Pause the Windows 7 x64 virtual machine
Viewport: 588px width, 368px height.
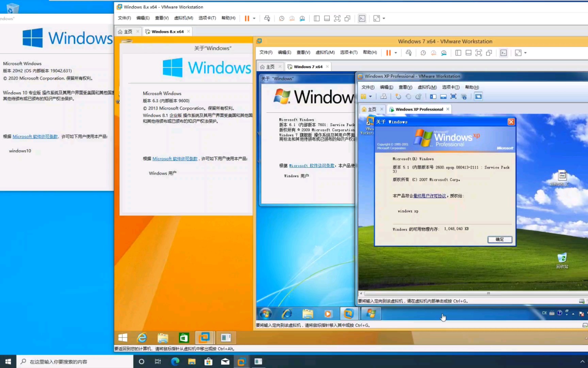coord(388,53)
